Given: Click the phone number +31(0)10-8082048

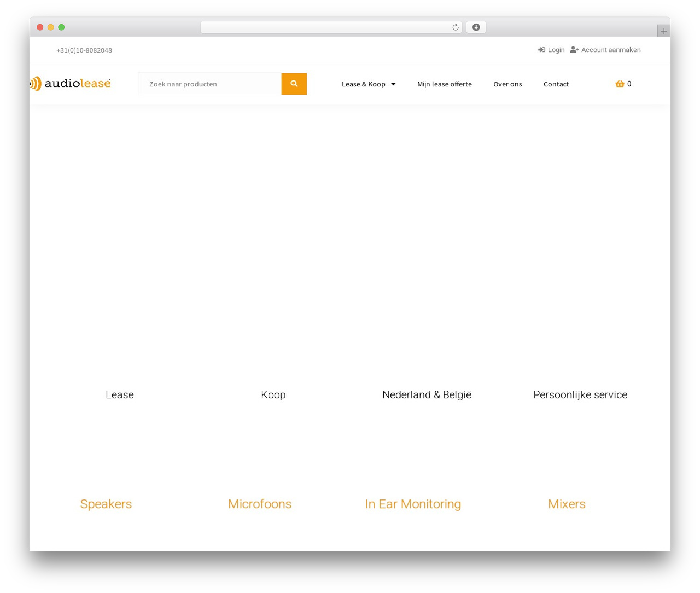Looking at the screenshot, I should [x=84, y=50].
